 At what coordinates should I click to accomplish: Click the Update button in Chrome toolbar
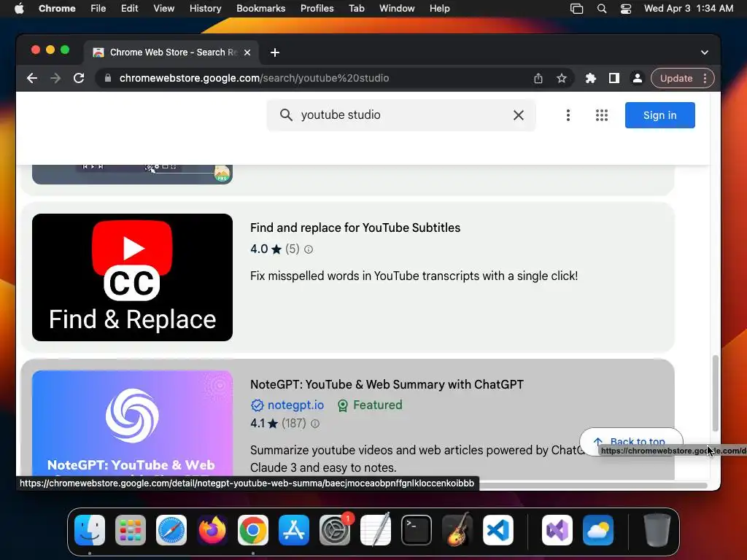tap(676, 78)
